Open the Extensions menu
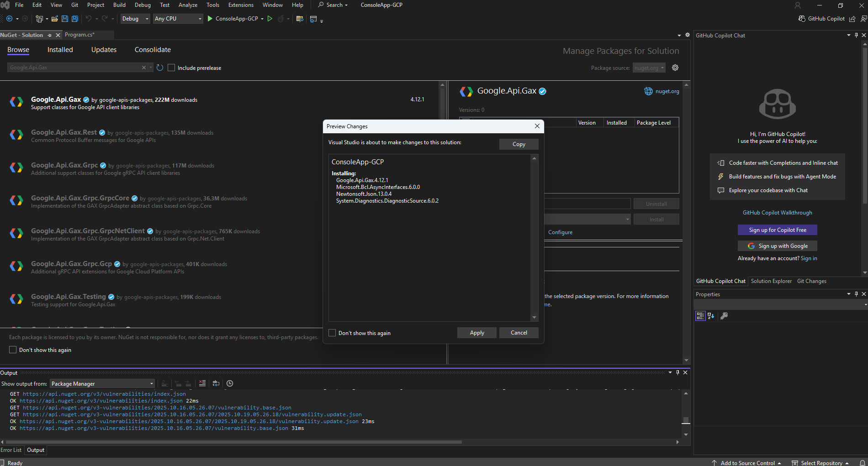This screenshot has height=466, width=868. pyautogui.click(x=240, y=5)
